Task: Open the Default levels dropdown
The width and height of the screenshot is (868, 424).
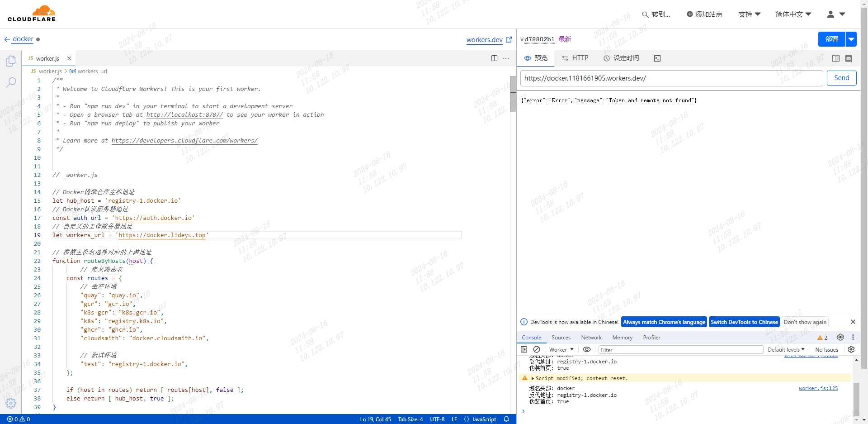Action: [x=786, y=349]
